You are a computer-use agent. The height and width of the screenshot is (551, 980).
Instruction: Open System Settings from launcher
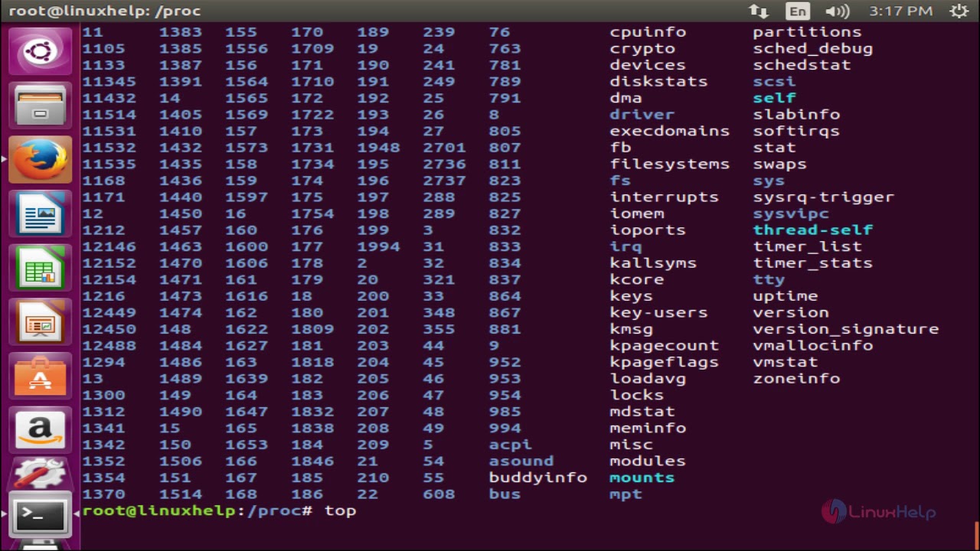tap(40, 474)
